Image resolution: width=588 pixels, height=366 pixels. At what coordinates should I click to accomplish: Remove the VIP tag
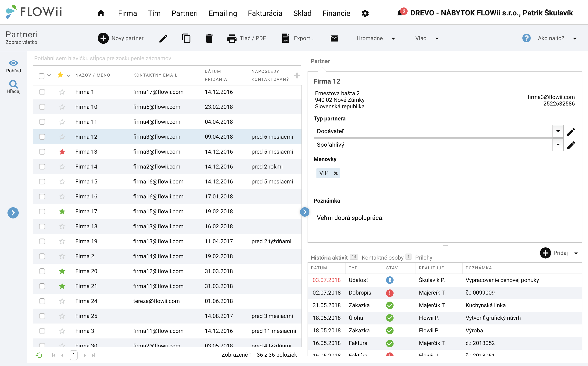(336, 173)
